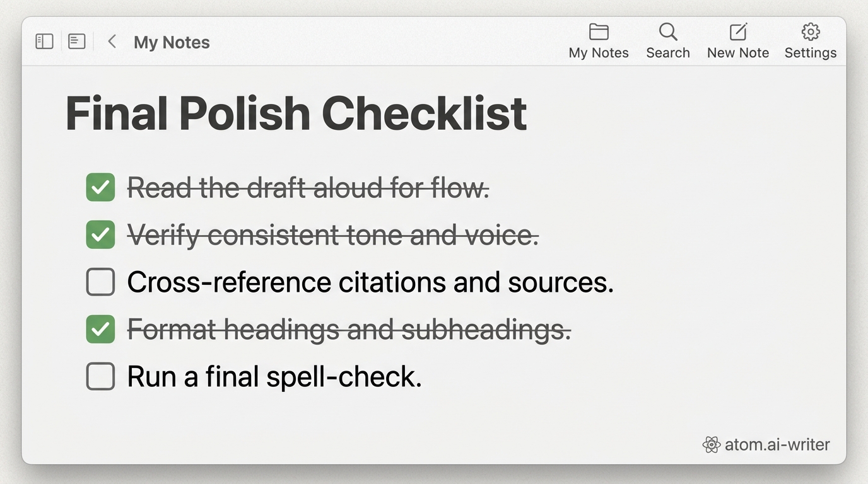Click the text "Run a final spell-check."
Screen dimensions: 868x484
274,377
